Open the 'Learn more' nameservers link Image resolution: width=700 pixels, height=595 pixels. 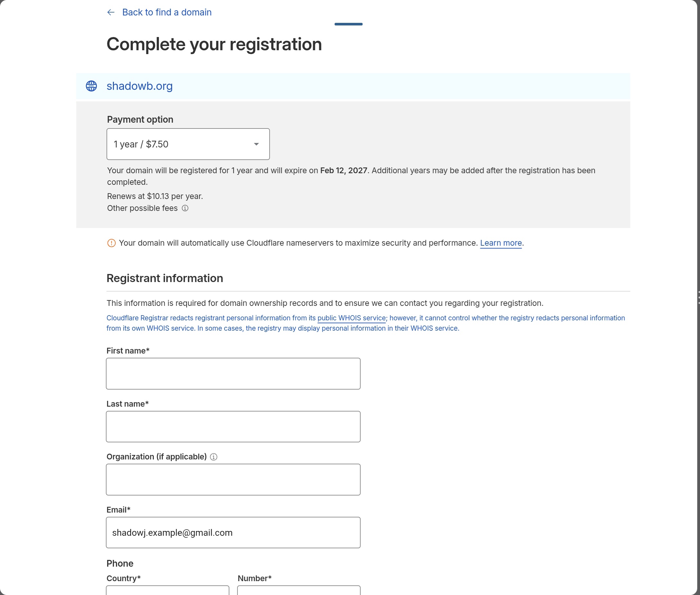501,243
